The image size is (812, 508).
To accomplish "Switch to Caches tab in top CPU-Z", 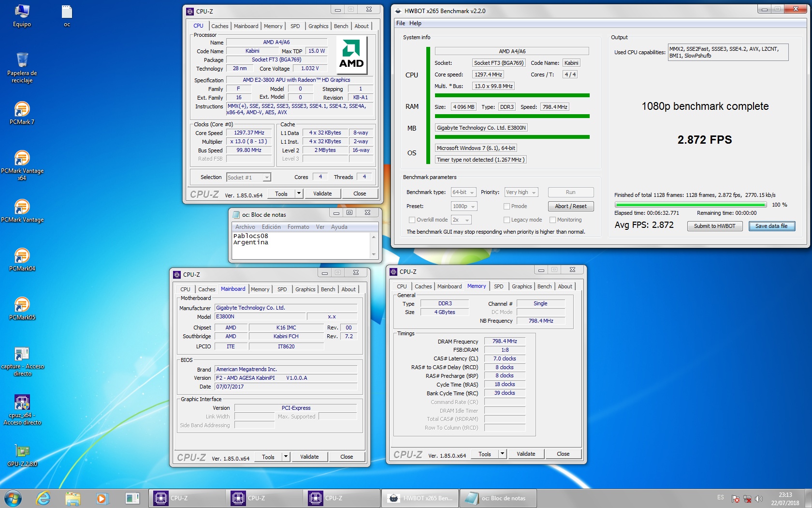I will tap(220, 26).
